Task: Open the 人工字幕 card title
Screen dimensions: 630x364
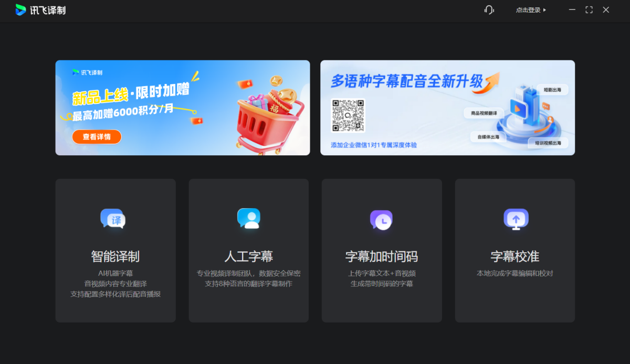Action: (249, 256)
